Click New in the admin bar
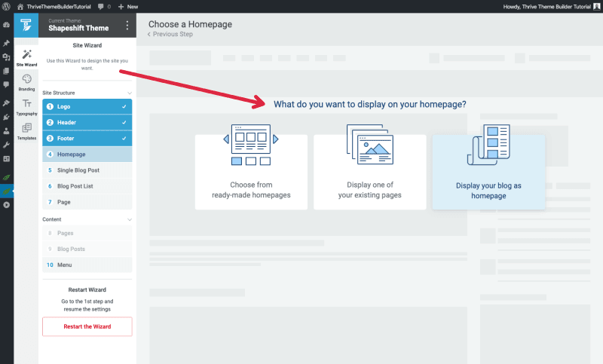 [127, 6]
